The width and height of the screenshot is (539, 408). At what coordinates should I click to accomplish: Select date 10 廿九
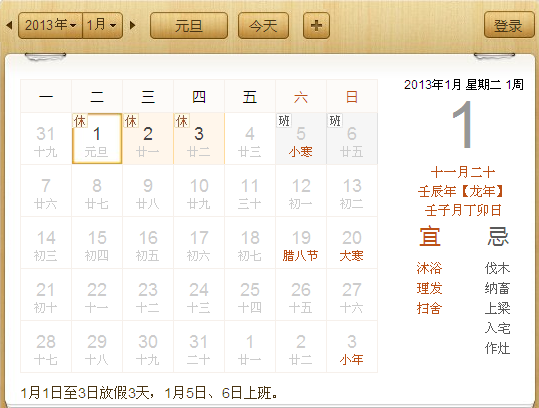pyautogui.click(x=199, y=191)
